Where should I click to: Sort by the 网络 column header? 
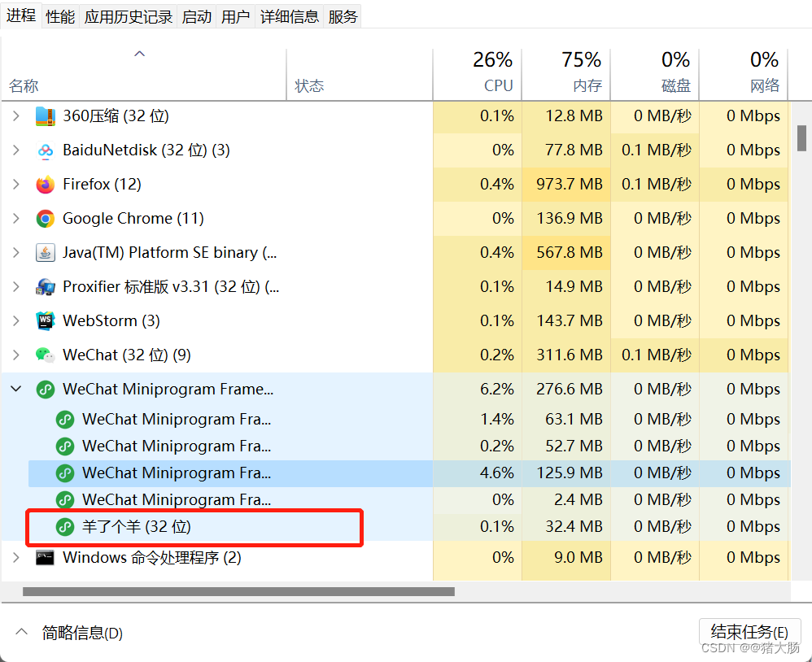(x=744, y=75)
